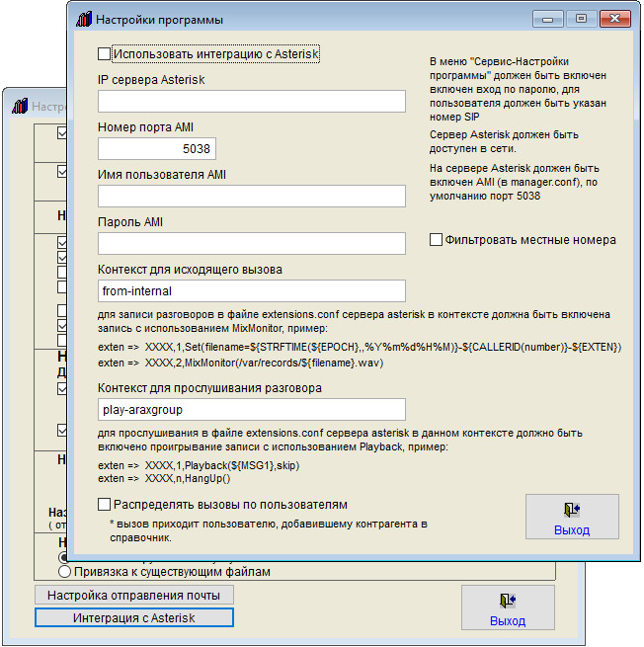The width and height of the screenshot is (644, 647).
Task: Minimize the front 'Настройки программы' window
Action: 548,19
